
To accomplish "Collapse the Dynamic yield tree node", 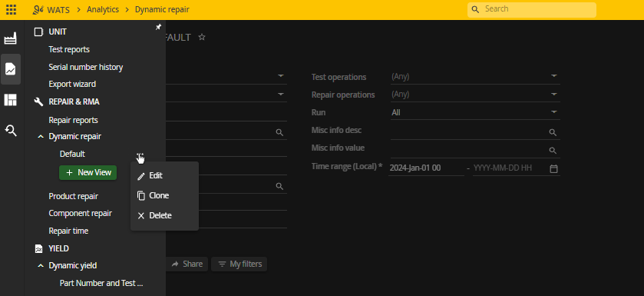I will pos(40,265).
